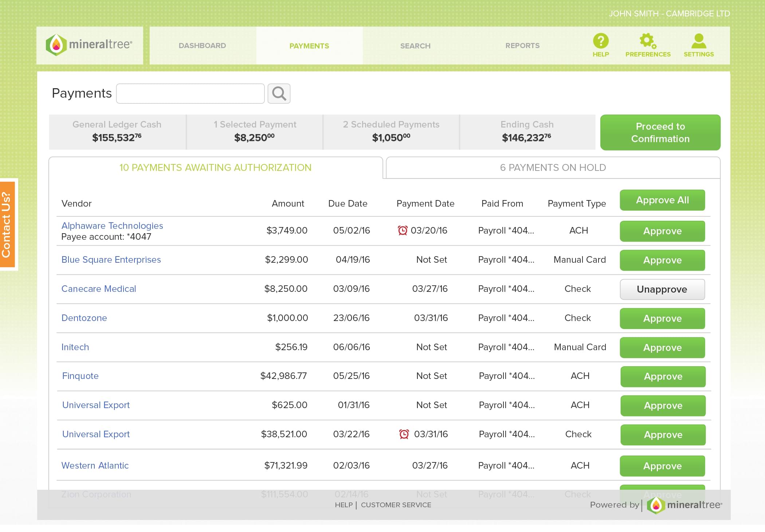Click Ending Cash summary tile
Screen dimensions: 765x532
(x=527, y=132)
